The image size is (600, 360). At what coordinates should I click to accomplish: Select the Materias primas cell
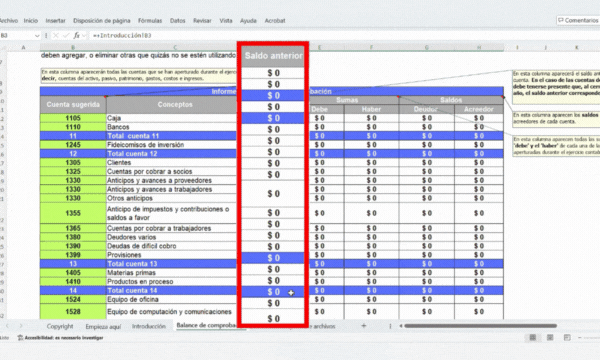[x=172, y=273]
